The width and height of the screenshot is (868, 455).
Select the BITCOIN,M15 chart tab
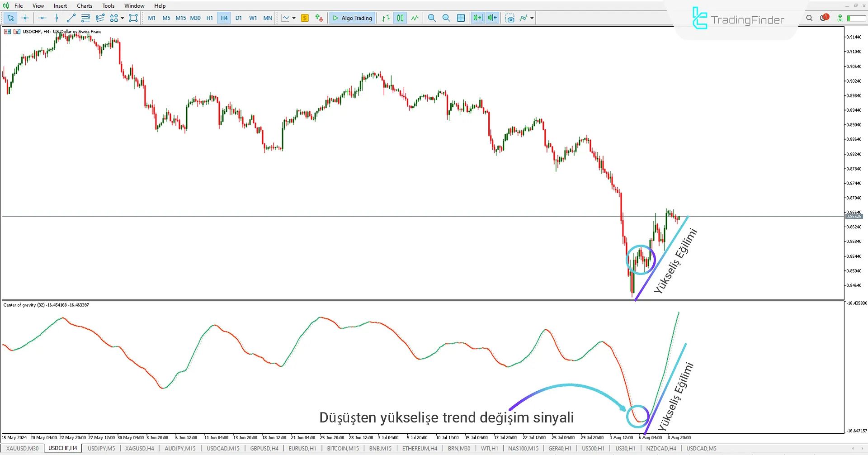pos(342,448)
